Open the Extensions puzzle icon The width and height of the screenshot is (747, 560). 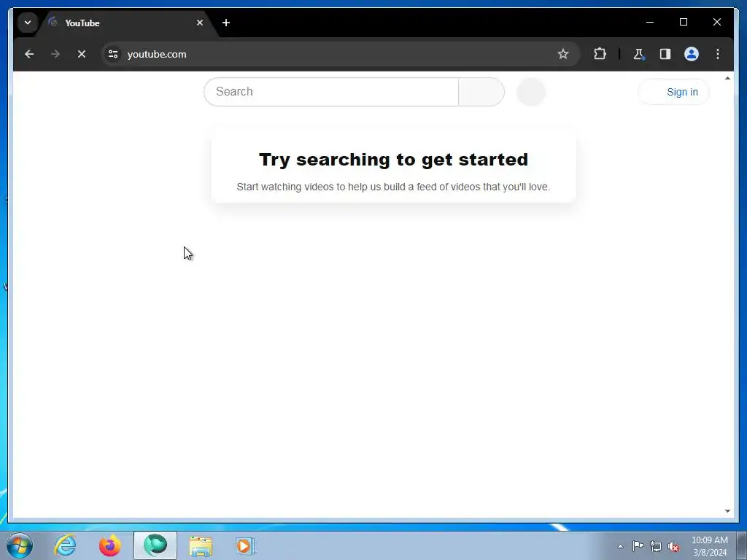(x=600, y=54)
